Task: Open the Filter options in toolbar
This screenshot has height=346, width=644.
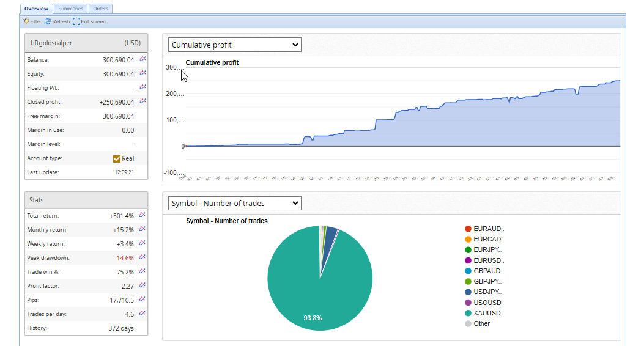Action: (x=32, y=21)
